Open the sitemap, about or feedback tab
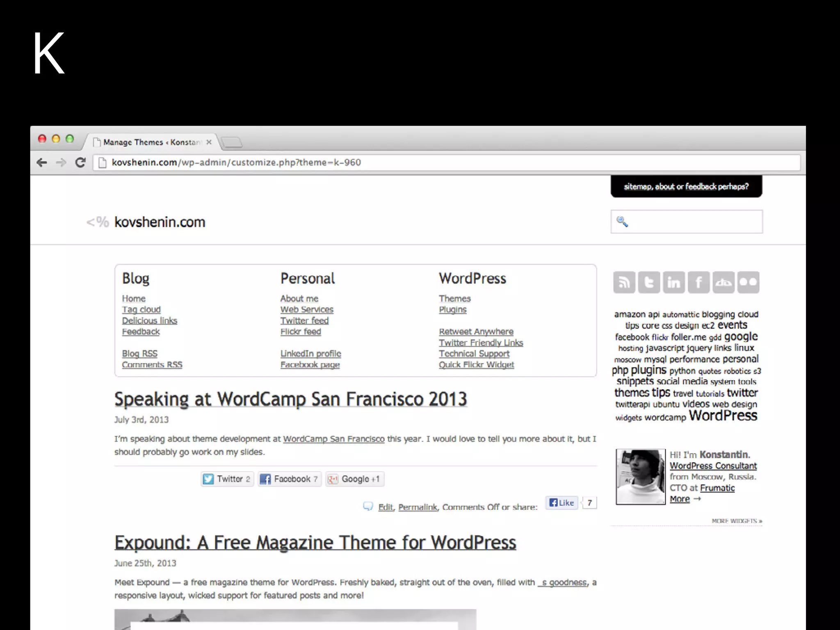 686,187
